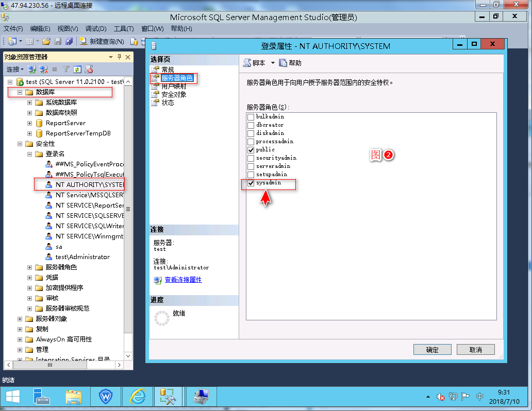Expand the 数据库快照 node
Screen dimensions: 532x411
(x=29, y=113)
